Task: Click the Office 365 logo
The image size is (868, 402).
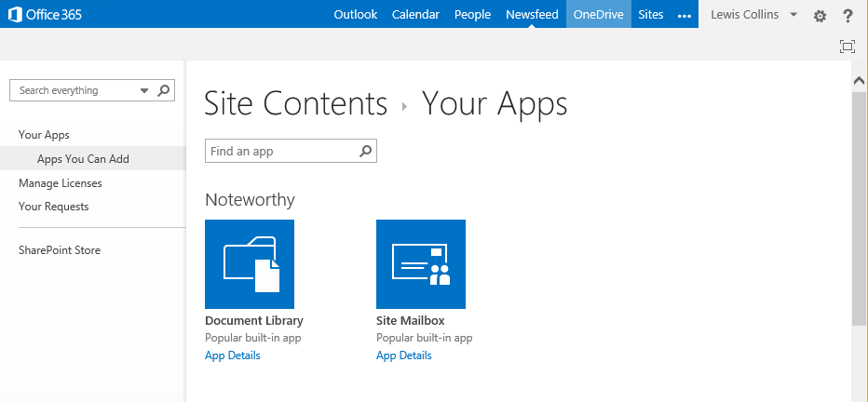Action: pos(46,14)
